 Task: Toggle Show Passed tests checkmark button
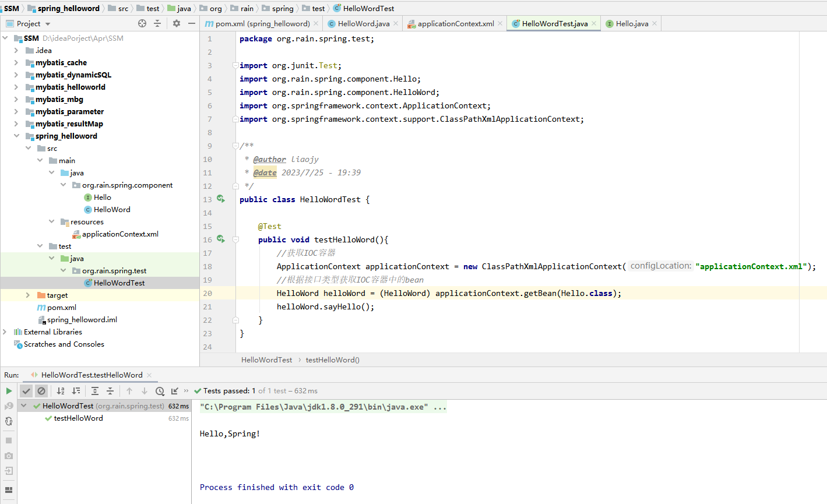(x=26, y=391)
